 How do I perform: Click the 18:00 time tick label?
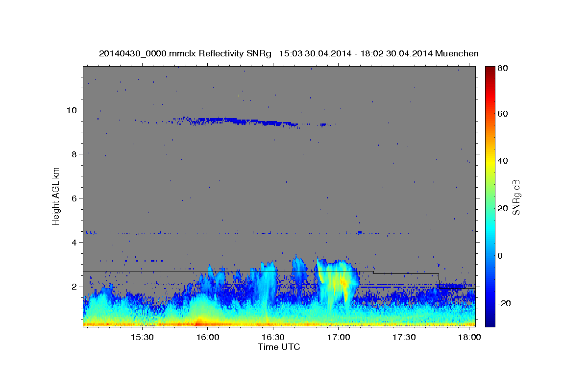click(469, 338)
